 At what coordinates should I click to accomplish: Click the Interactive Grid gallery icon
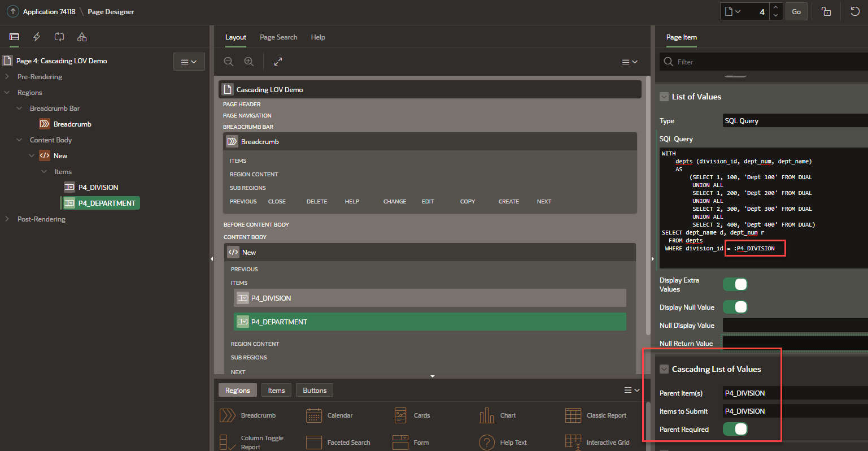pyautogui.click(x=573, y=443)
